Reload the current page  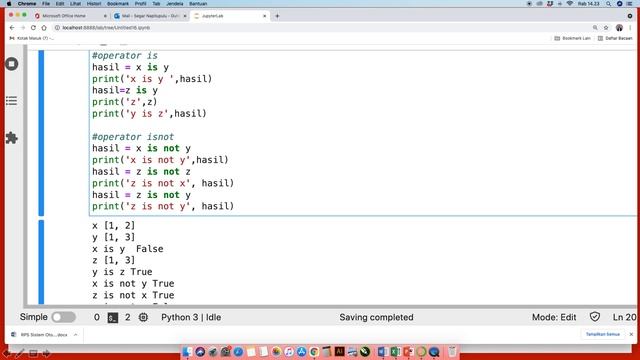(x=33, y=27)
